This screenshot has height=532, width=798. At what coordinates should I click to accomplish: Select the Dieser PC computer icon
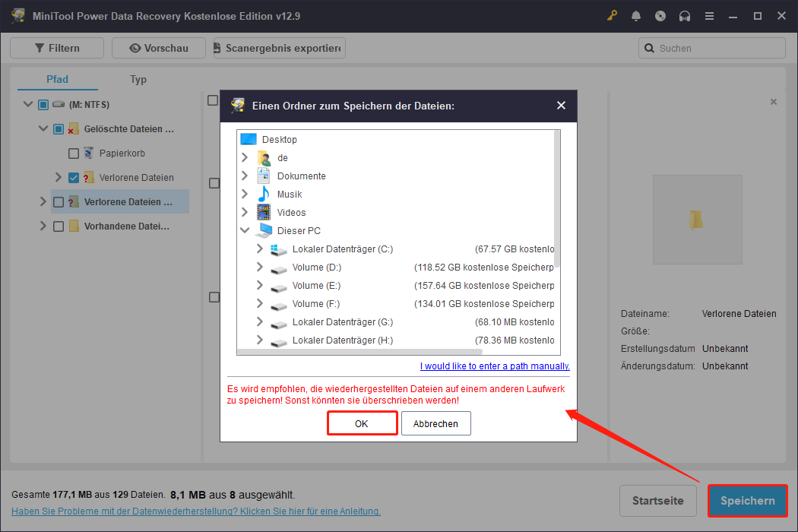pos(264,230)
